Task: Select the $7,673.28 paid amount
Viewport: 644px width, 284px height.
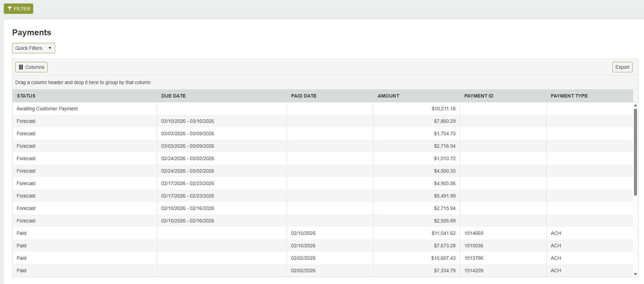Action: click(x=445, y=246)
